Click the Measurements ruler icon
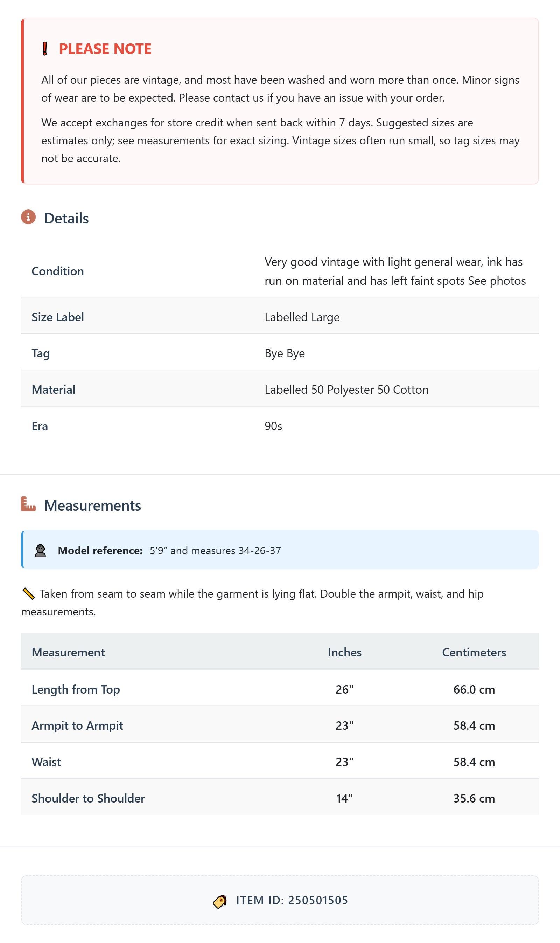This screenshot has height=943, width=560. [28, 504]
